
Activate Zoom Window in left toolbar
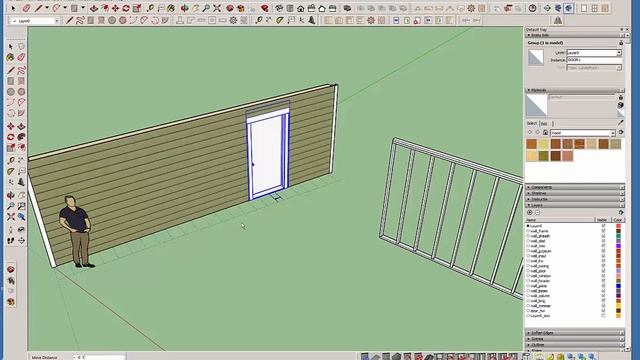21,206
